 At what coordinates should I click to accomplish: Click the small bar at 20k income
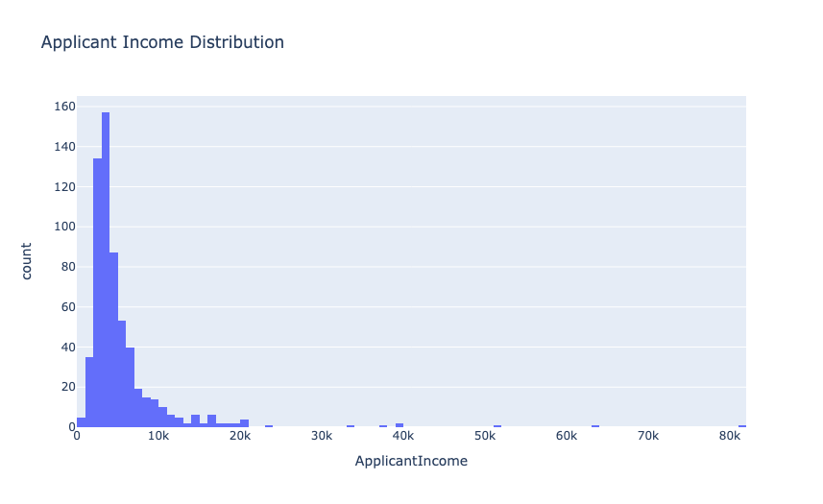(244, 423)
